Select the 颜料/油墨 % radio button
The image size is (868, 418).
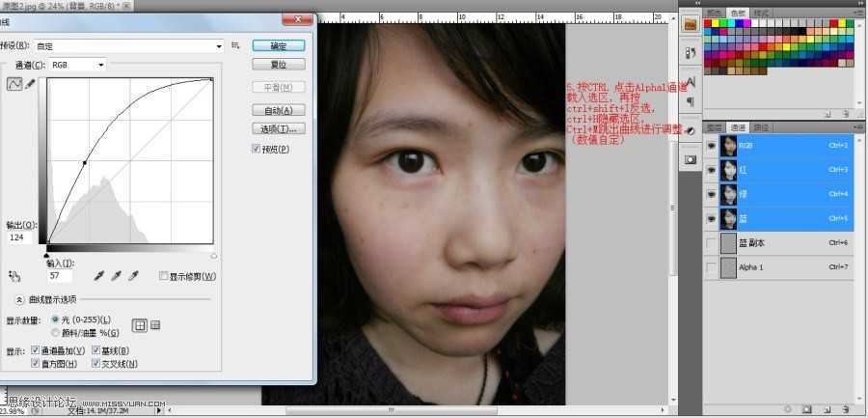click(x=55, y=333)
